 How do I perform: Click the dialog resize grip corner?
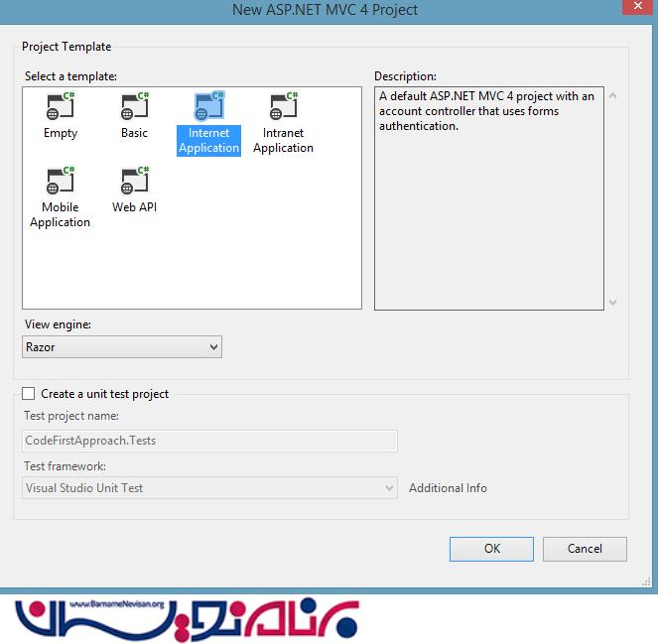(x=646, y=581)
